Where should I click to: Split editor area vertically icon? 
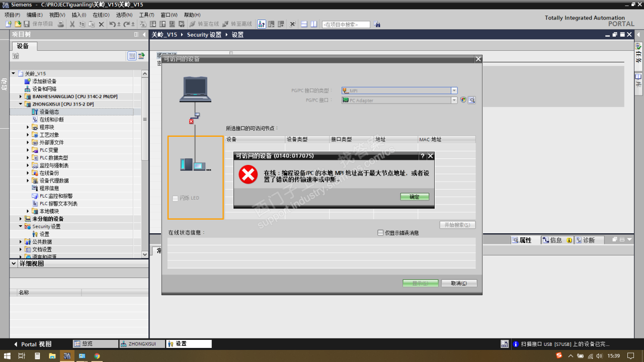tap(313, 24)
